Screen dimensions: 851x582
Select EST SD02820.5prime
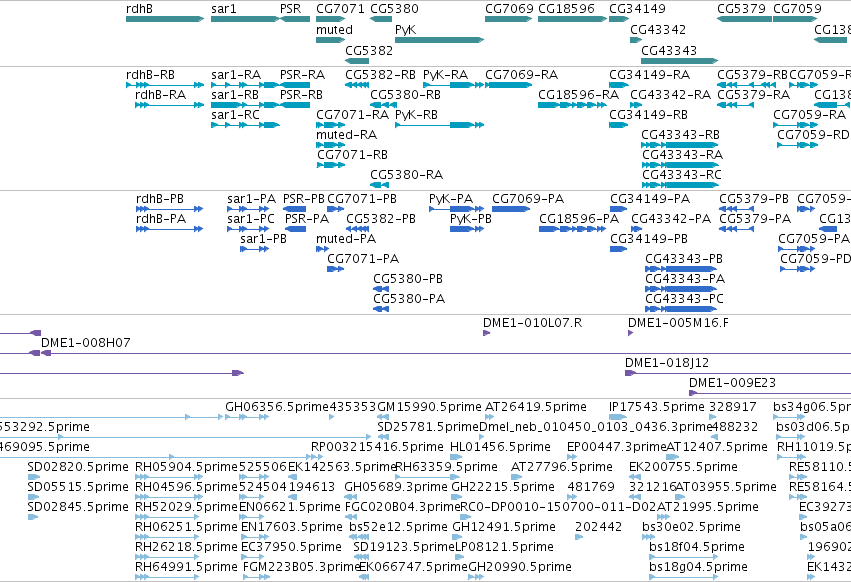click(78, 467)
